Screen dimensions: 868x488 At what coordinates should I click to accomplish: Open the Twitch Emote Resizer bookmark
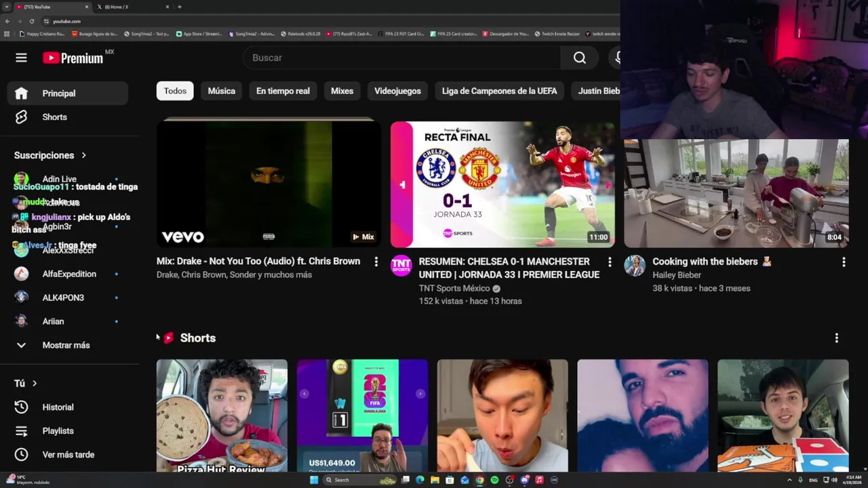(x=557, y=34)
